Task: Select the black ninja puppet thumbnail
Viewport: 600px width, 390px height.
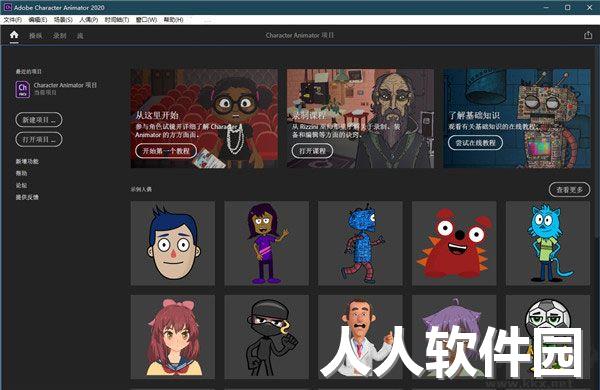Action: [267, 337]
